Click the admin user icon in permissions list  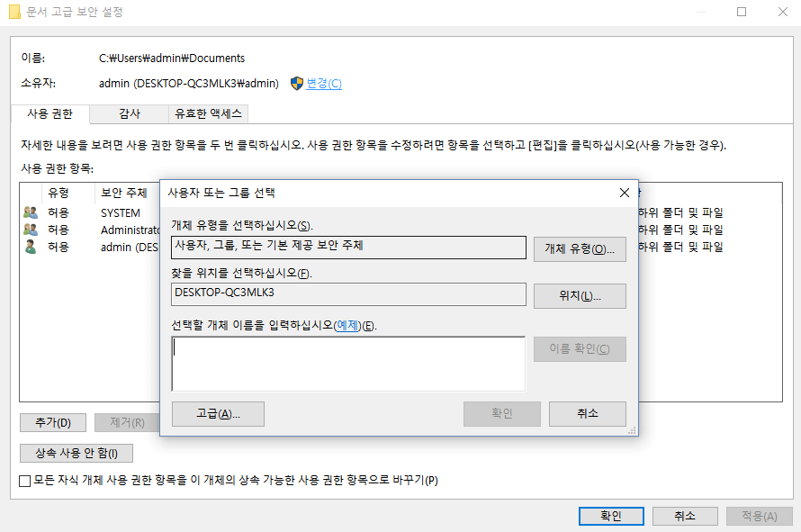click(x=28, y=246)
